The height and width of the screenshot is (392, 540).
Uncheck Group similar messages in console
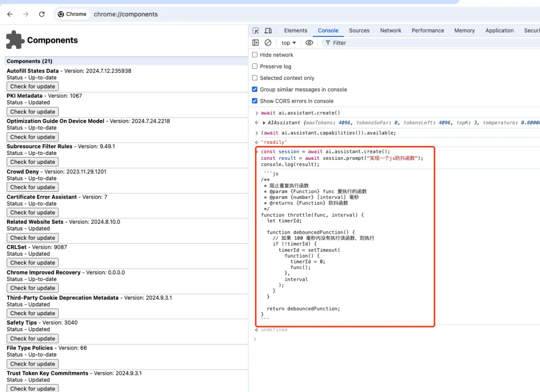pos(255,89)
